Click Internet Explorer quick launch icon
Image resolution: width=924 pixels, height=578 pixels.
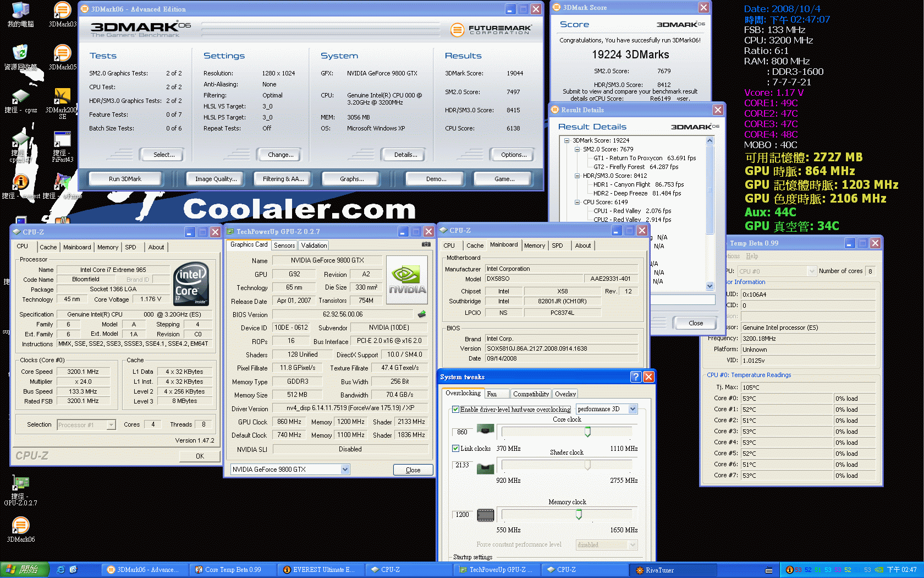tap(61, 570)
